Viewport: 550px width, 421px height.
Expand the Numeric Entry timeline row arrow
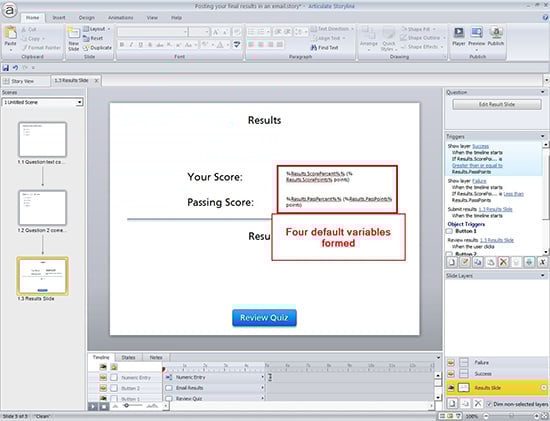coord(262,377)
